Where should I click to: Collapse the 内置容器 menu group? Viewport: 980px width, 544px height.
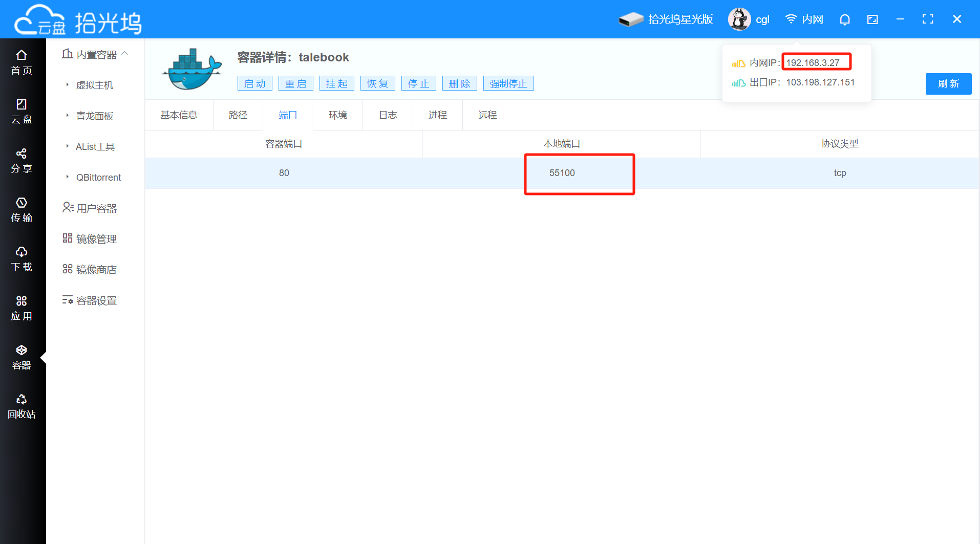coord(96,54)
